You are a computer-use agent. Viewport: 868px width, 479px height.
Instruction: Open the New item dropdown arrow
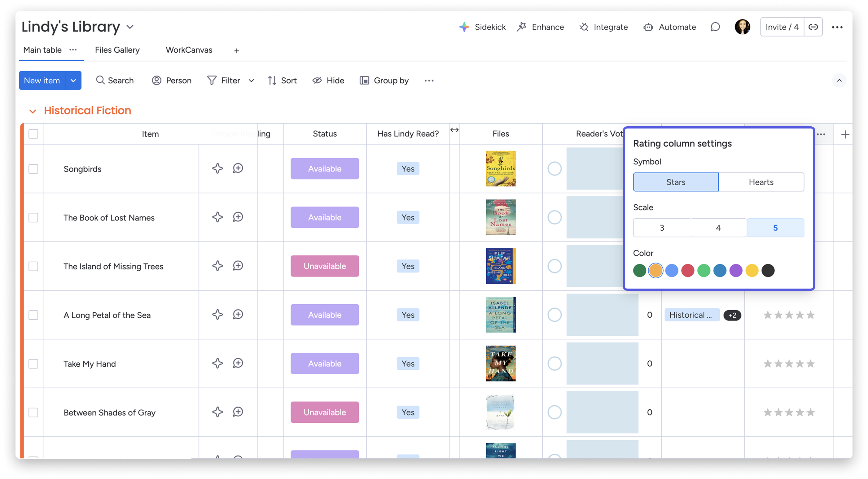coord(73,81)
